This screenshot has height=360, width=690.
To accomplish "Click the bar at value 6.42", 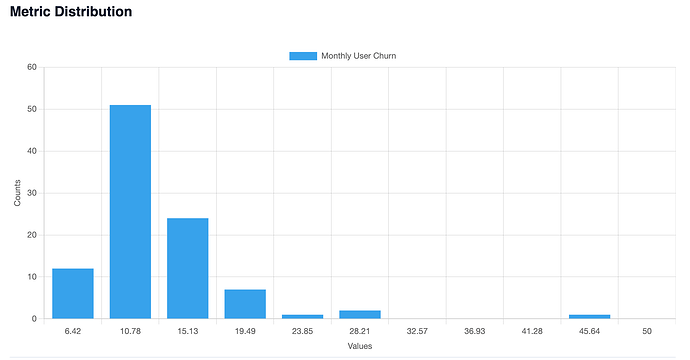I will coord(73,294).
